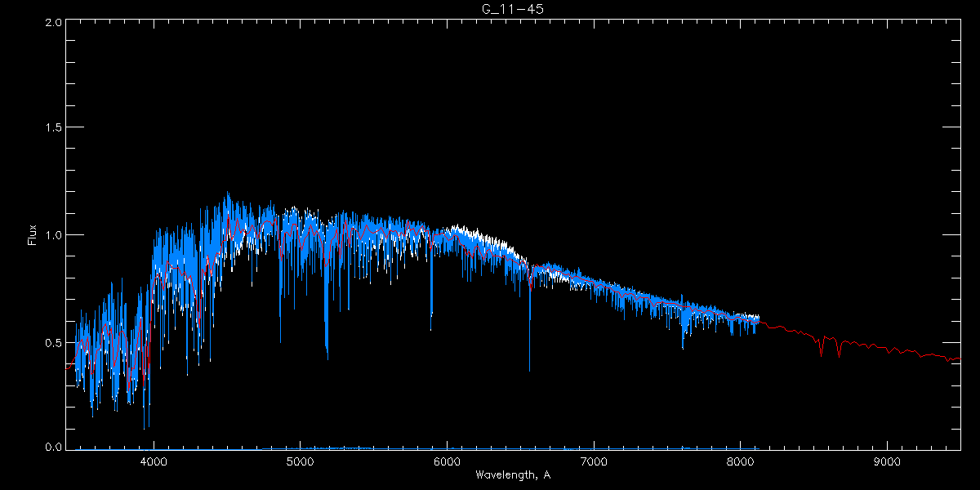
Task: Click the plot title G_11-45
Action: click(x=512, y=9)
